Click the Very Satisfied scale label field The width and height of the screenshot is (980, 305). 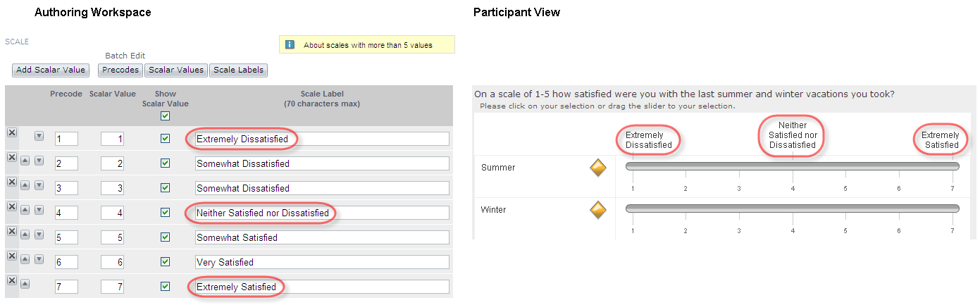[322, 262]
